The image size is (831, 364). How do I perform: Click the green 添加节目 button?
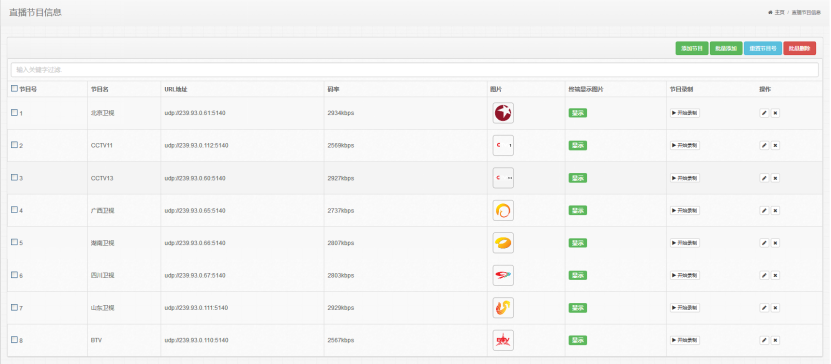click(692, 48)
